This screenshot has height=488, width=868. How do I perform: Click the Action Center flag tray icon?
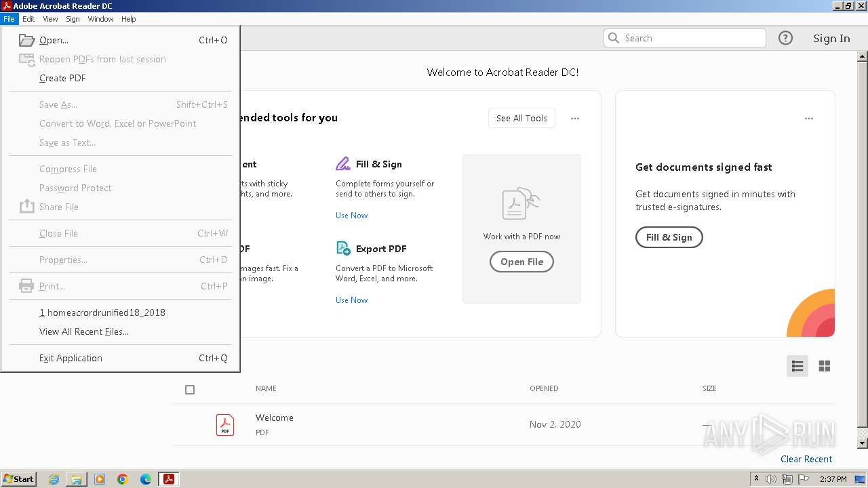tap(804, 479)
